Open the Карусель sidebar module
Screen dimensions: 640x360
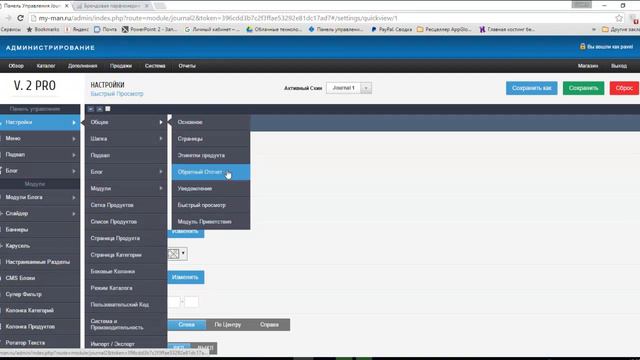click(x=40, y=246)
